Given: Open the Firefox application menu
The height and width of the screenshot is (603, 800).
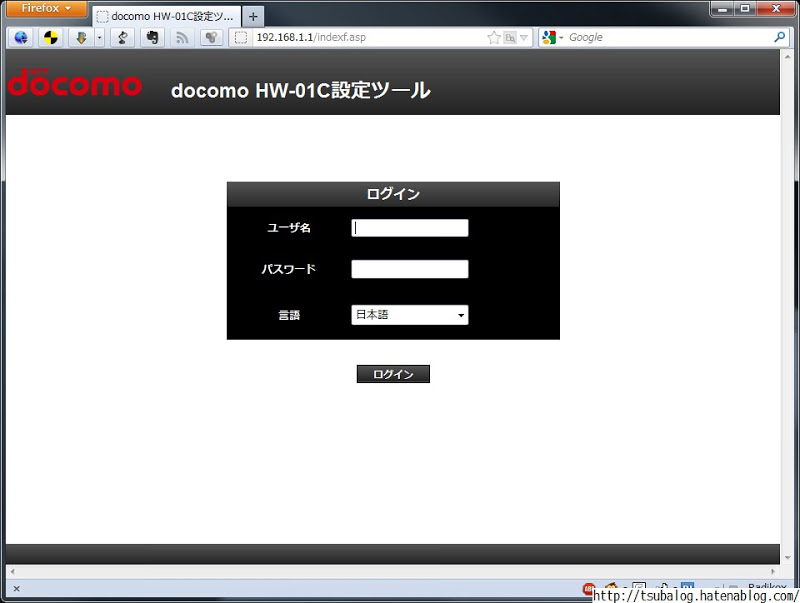Looking at the screenshot, I should click(x=46, y=9).
